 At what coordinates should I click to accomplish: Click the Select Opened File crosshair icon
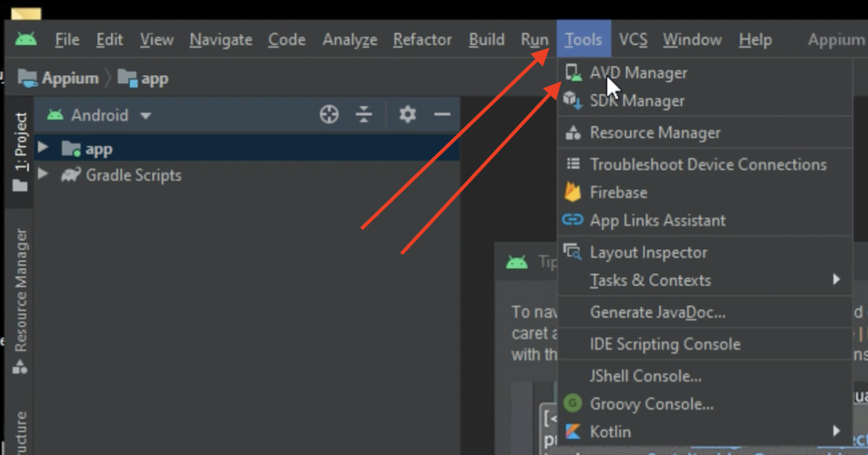(329, 115)
